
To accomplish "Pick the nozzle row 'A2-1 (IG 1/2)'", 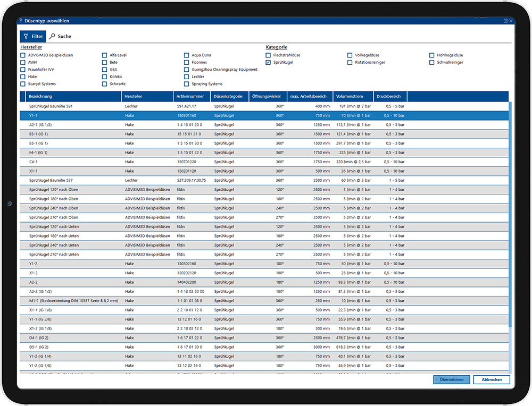I will point(264,125).
